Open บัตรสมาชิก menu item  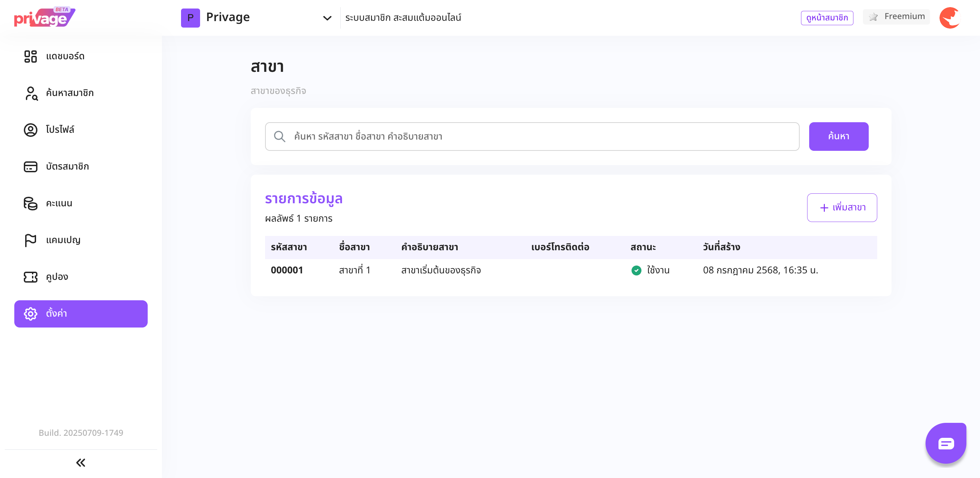[81, 167]
